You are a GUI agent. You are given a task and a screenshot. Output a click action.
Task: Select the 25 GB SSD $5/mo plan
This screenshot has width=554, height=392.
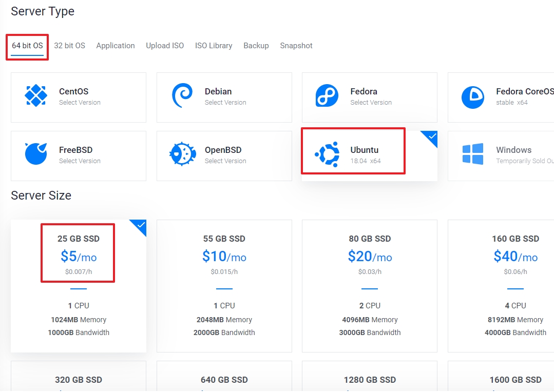click(x=79, y=286)
